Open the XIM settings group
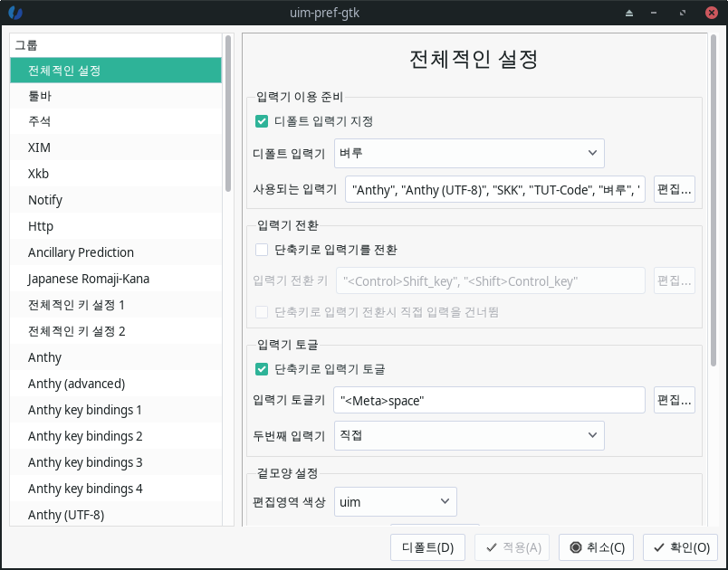The height and width of the screenshot is (570, 728). click(40, 147)
